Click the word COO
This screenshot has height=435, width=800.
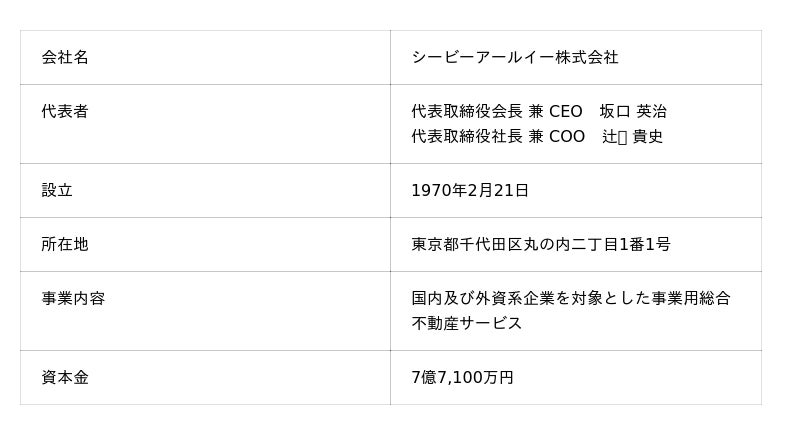coord(566,137)
